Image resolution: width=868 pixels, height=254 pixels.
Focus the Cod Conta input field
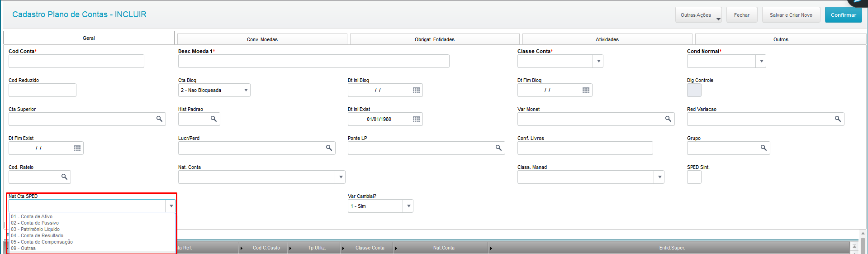tap(76, 61)
